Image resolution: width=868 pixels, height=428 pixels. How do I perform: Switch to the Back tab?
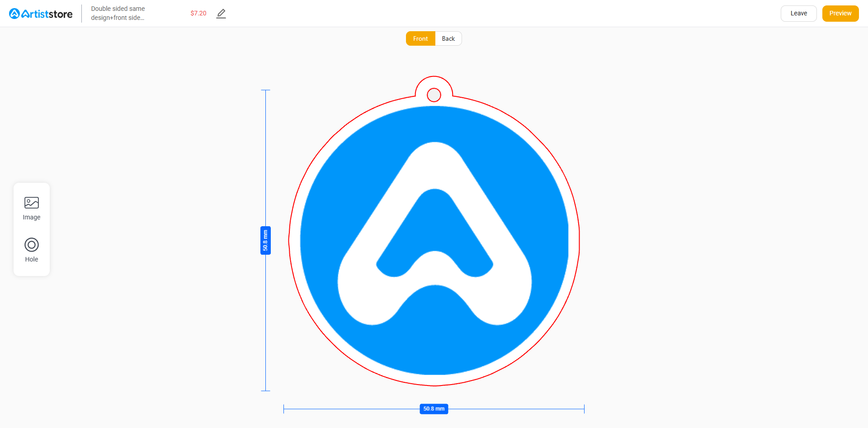point(448,38)
